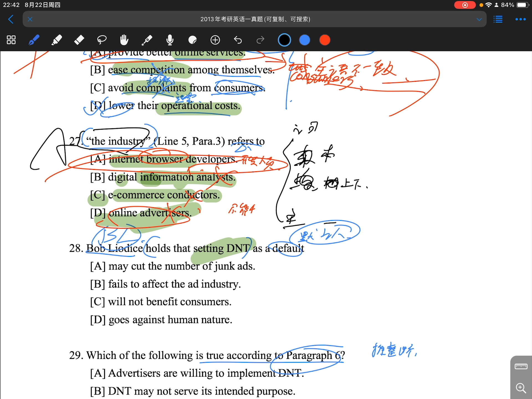Tap option [A] Advertisers are willing to implement DNT
This screenshot has height=399, width=532.
[x=197, y=373]
